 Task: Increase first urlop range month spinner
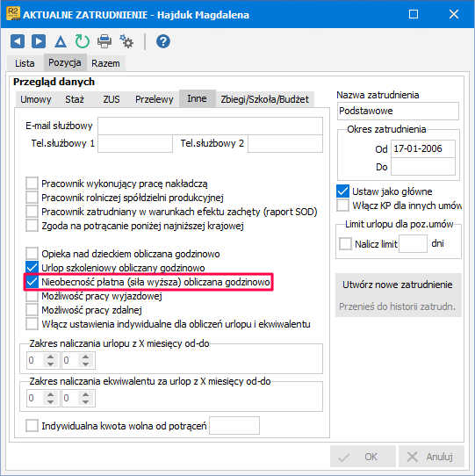click(50, 357)
